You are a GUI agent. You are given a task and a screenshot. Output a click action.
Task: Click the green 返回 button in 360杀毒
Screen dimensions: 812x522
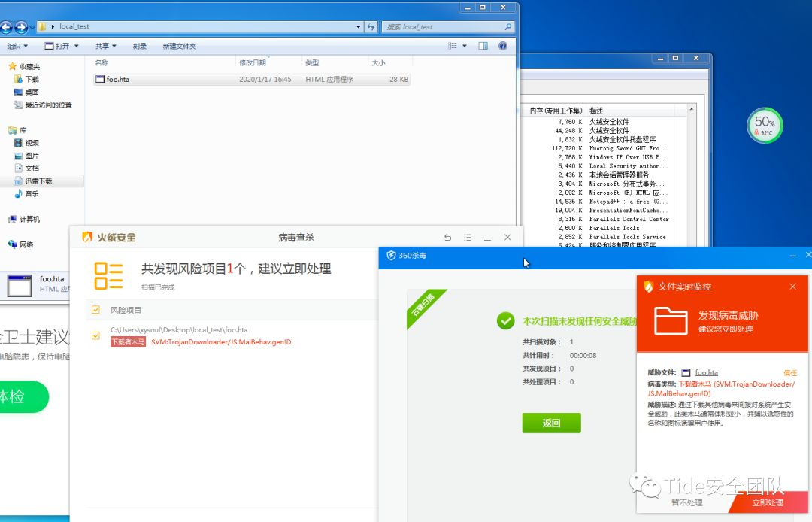(x=552, y=423)
